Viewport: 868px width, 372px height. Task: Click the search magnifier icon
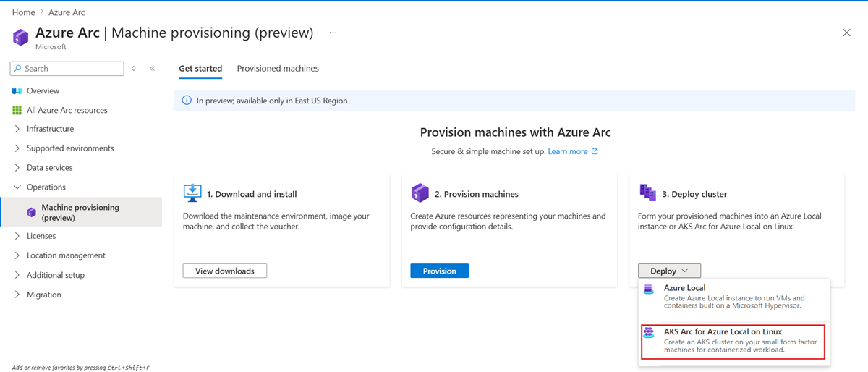point(17,69)
